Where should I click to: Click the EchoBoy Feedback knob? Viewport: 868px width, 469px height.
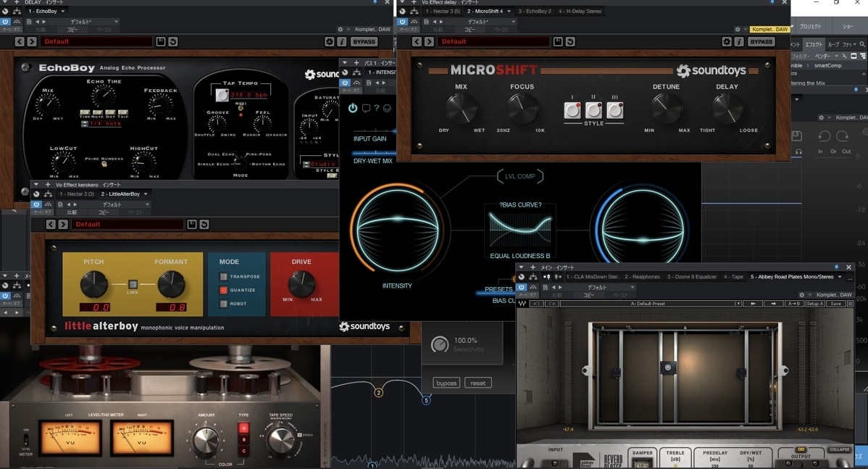pos(161,104)
